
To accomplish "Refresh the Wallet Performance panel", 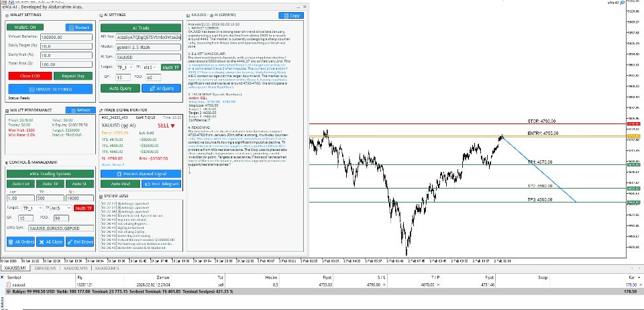I will click(x=80, y=110).
